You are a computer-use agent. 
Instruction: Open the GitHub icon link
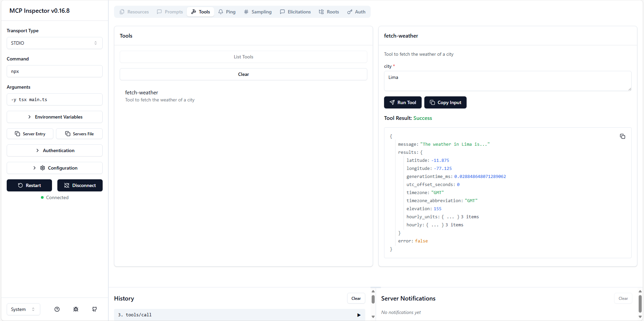pos(95,309)
